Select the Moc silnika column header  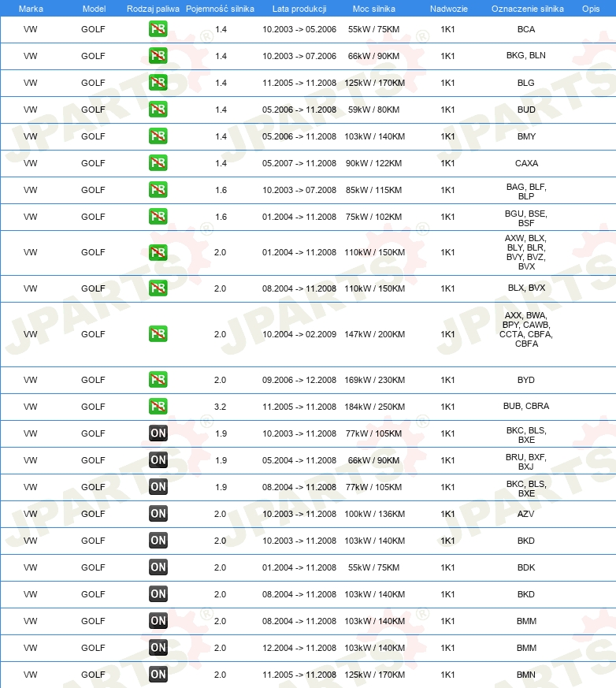click(373, 9)
